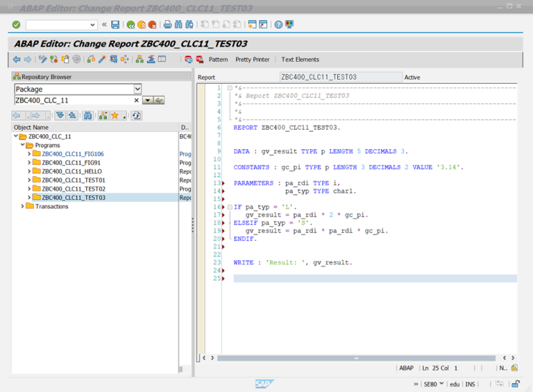Click the Display glasses button beside package field

coord(159,100)
